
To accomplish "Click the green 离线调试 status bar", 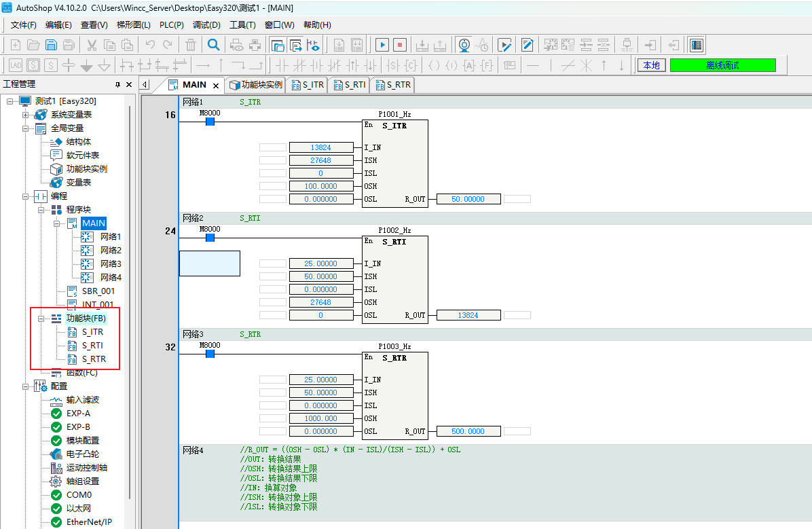I will [722, 65].
